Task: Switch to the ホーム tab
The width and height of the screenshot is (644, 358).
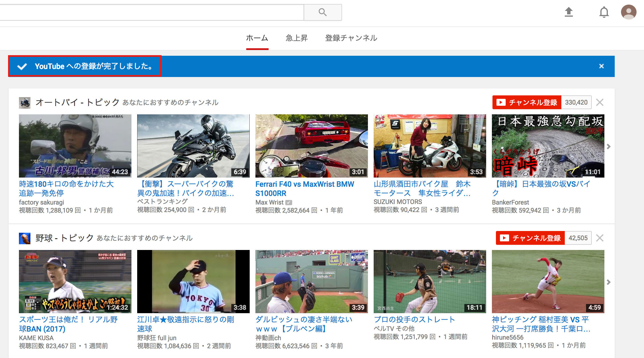Action: (257, 38)
